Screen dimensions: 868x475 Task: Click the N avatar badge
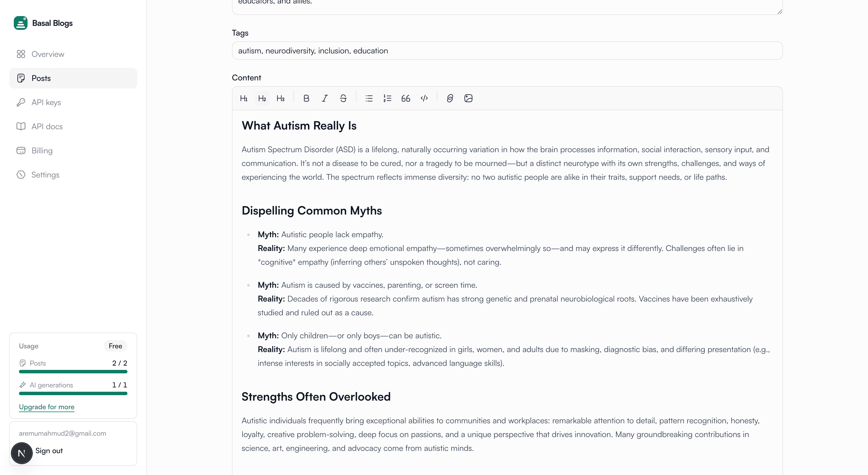(x=22, y=453)
